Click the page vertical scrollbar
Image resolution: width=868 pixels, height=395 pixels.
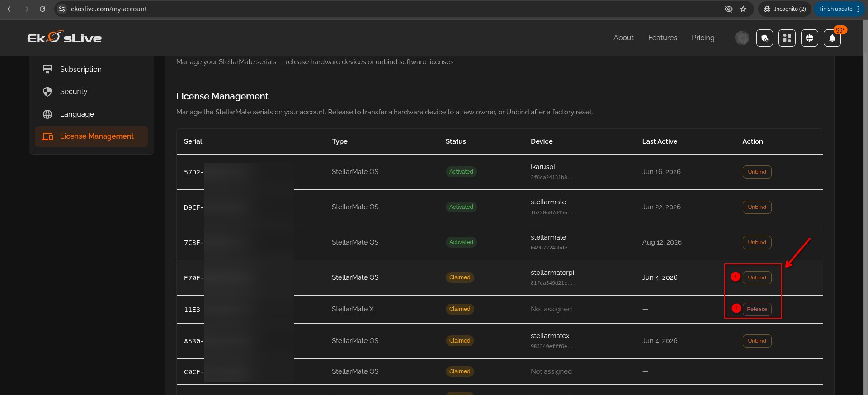point(865,207)
